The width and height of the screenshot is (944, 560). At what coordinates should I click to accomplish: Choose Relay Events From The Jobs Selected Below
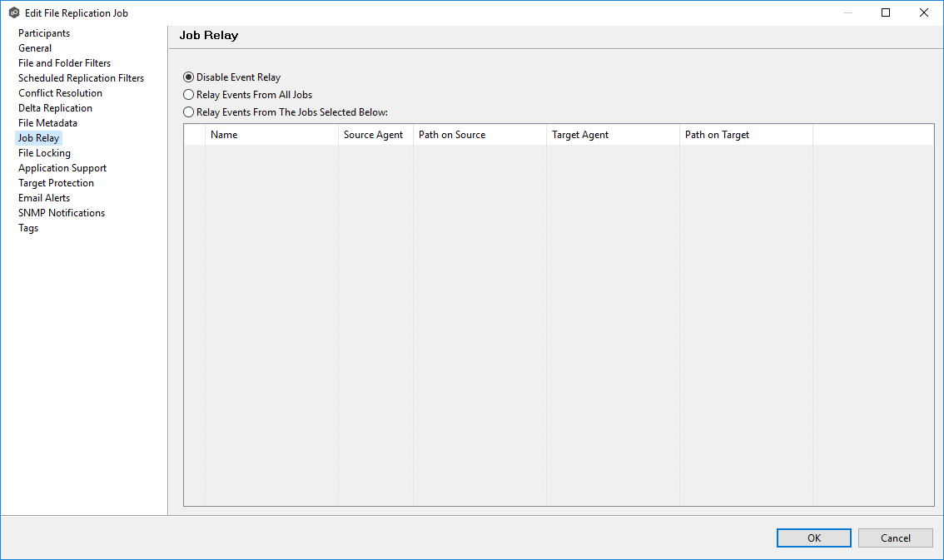coord(189,112)
